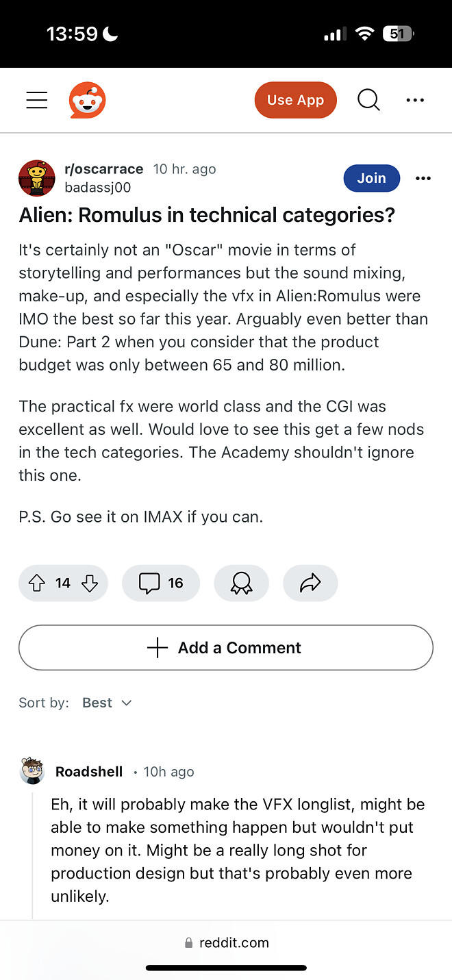Share the post via arrow icon

pos(310,583)
